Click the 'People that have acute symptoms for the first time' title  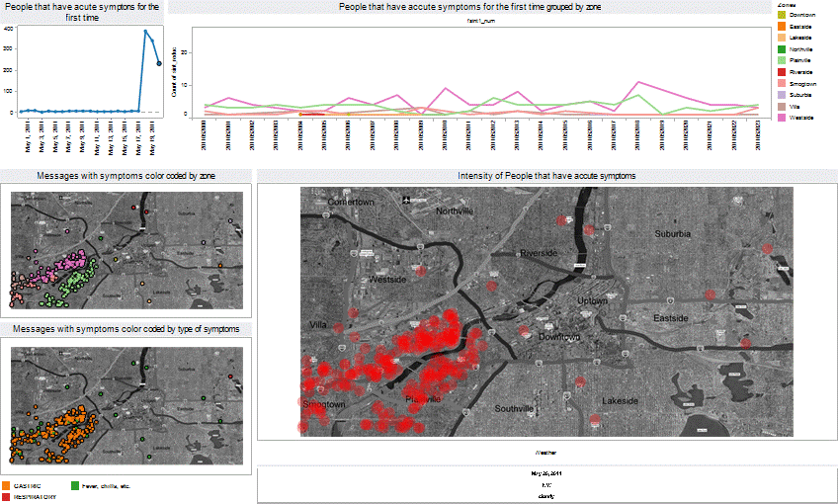click(82, 12)
